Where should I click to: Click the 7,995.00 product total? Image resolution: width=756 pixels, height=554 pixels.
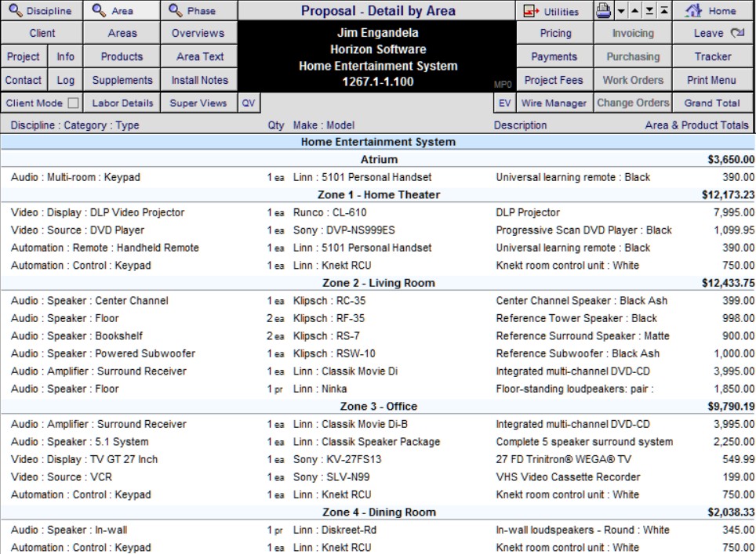[734, 212]
